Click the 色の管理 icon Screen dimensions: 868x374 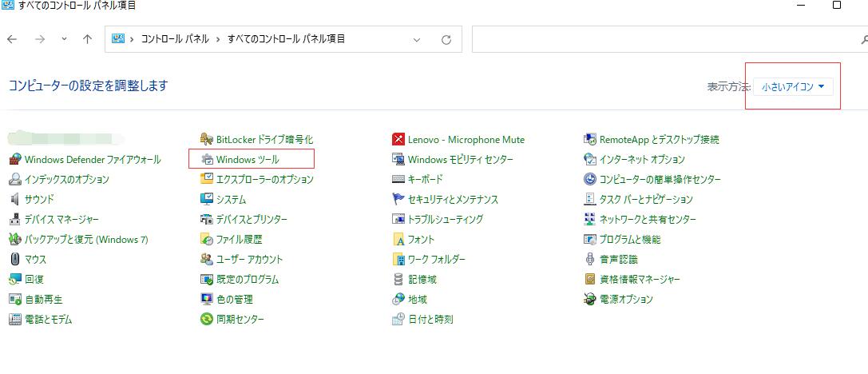point(207,299)
